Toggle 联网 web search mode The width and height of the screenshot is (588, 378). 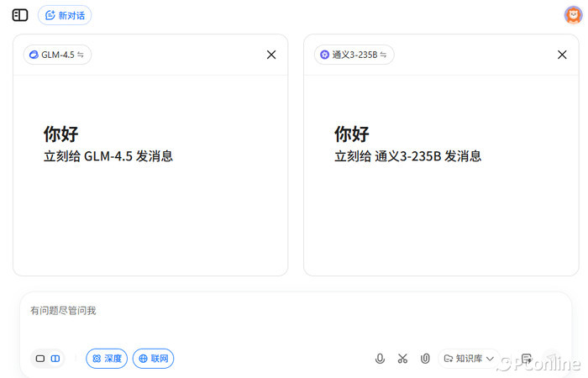(154, 359)
